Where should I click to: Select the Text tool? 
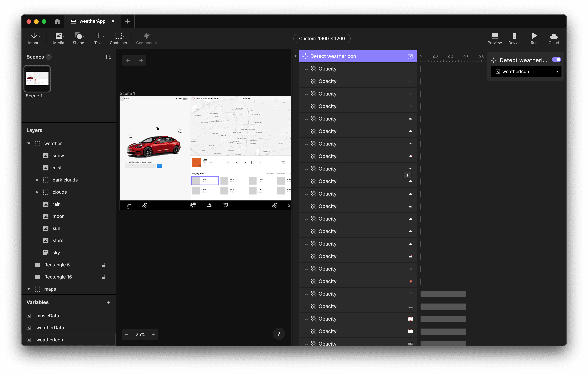98,38
